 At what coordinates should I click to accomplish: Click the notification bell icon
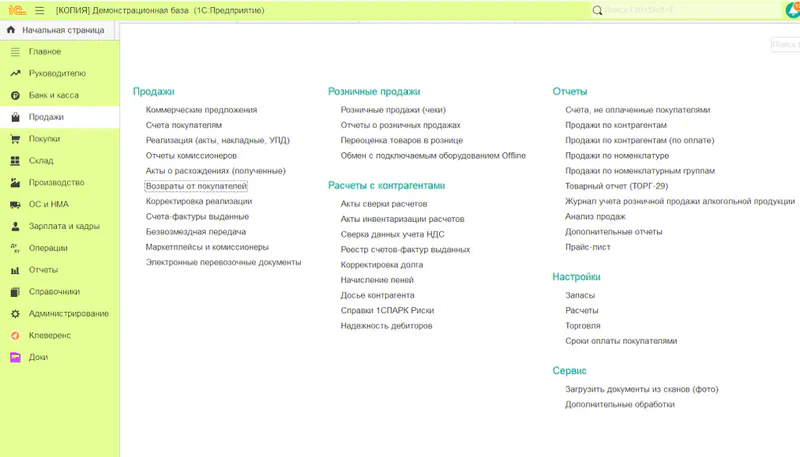coord(791,10)
